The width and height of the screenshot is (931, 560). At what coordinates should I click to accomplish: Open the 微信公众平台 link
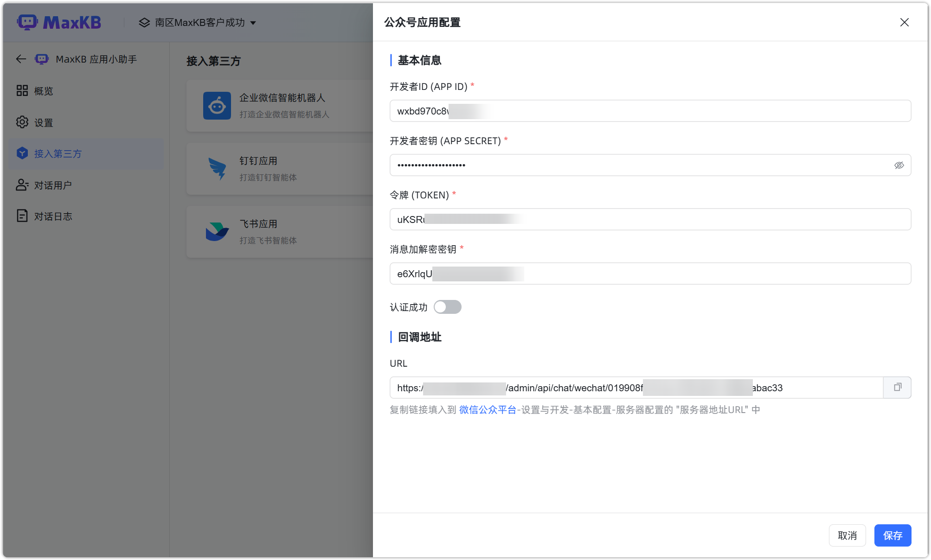488,409
